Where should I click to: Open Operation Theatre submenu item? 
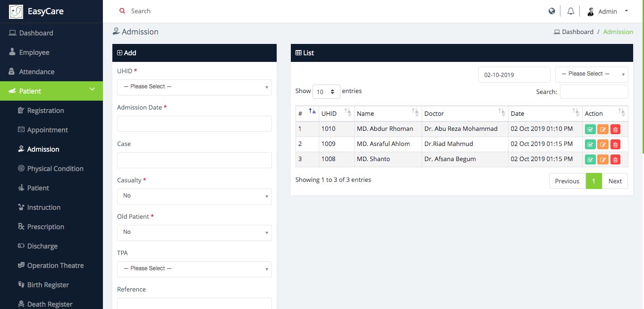51,266
